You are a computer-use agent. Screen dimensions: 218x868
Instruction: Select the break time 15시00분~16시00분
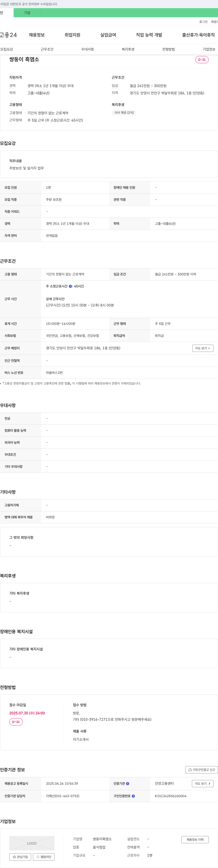click(x=60, y=324)
